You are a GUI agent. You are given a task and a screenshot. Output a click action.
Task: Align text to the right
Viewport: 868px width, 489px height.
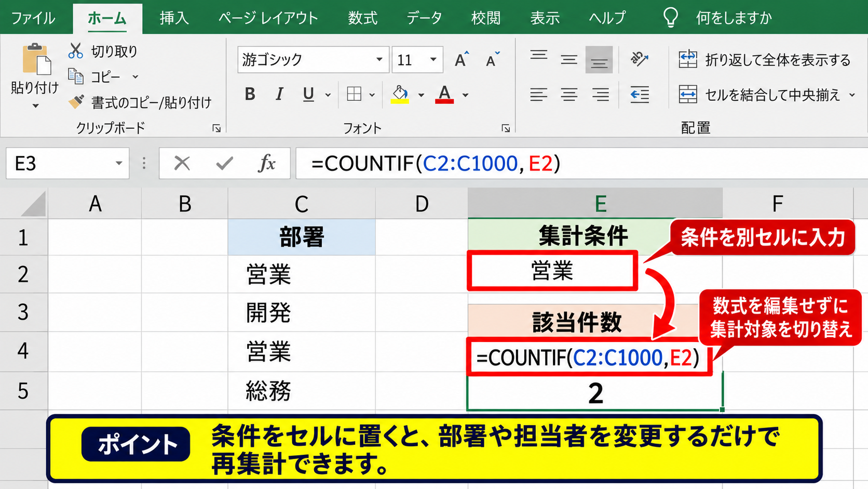[x=600, y=95]
